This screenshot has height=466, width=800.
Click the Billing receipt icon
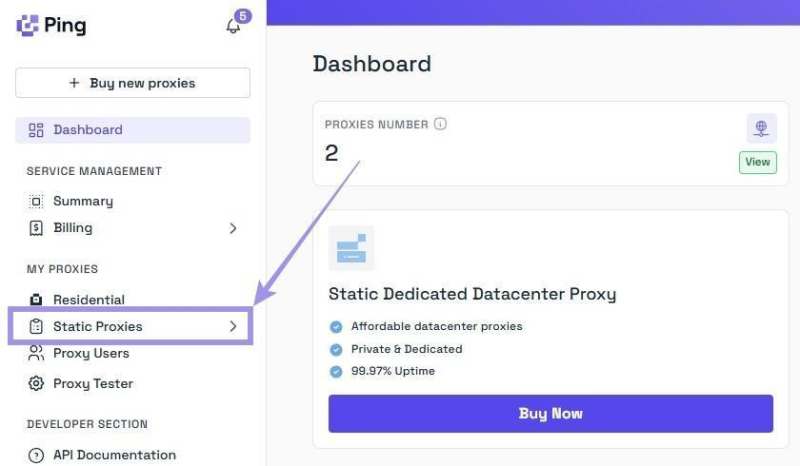[36, 228]
